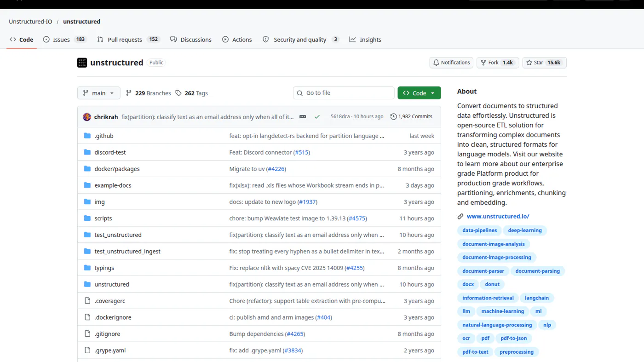Select the Code tab
Viewport: 644px width, 362px height.
tap(22, 40)
